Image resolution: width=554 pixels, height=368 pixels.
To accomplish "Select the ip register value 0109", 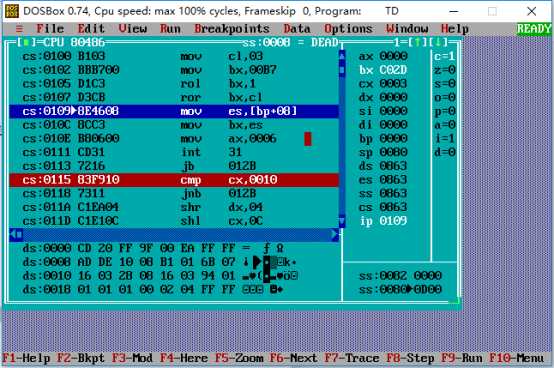I will 393,221.
